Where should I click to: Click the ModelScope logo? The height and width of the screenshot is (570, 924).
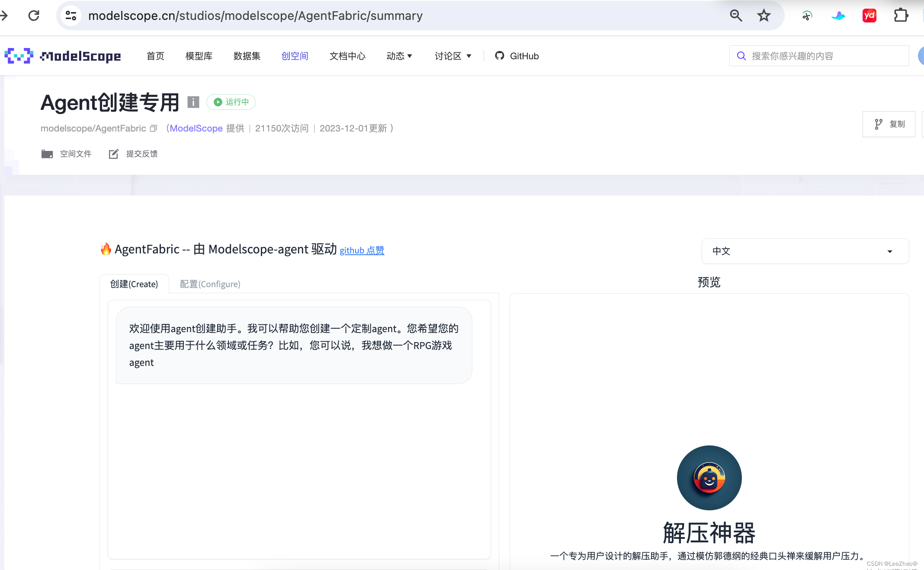tap(63, 56)
